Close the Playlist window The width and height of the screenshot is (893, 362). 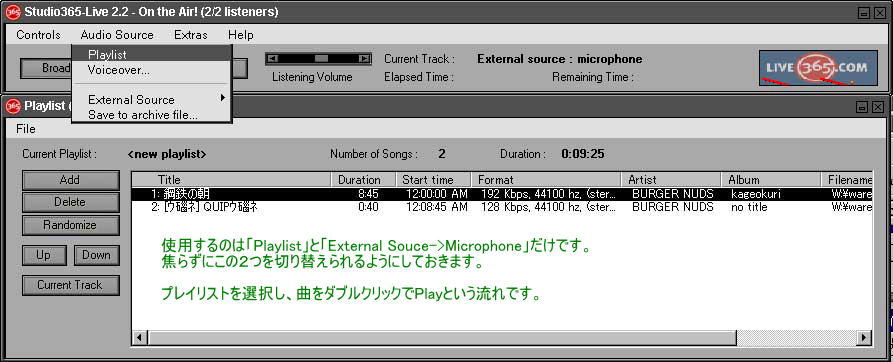[878, 106]
